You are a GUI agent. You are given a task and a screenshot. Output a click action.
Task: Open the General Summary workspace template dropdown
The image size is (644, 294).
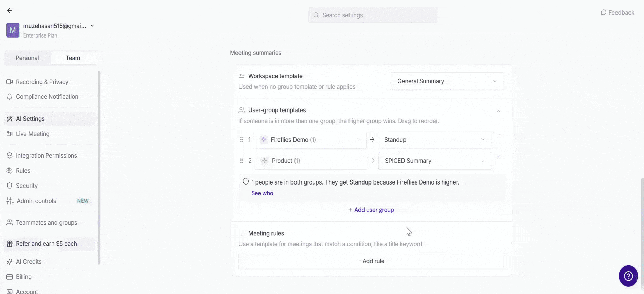(447, 81)
